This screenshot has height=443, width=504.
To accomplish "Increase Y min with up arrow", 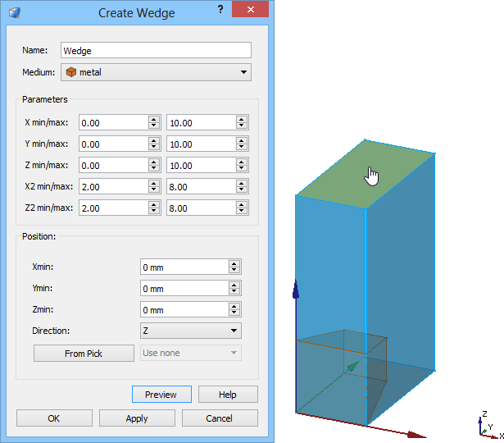I will click(154, 140).
